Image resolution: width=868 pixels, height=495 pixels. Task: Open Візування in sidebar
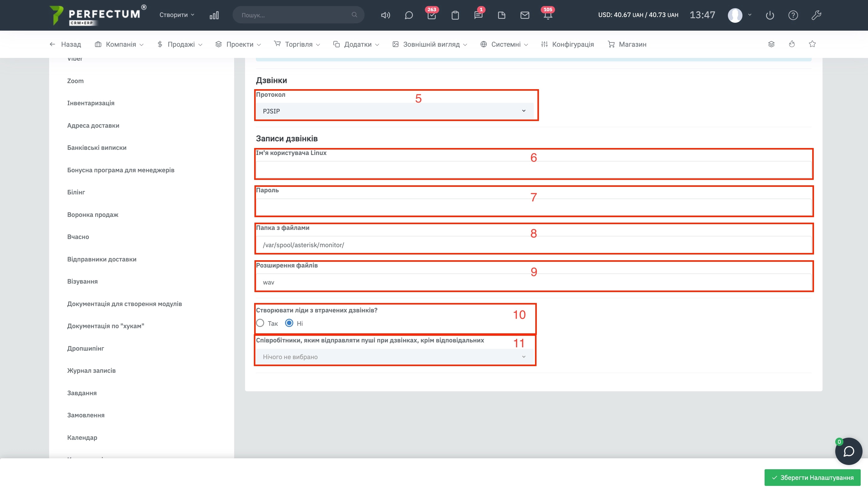click(x=82, y=281)
